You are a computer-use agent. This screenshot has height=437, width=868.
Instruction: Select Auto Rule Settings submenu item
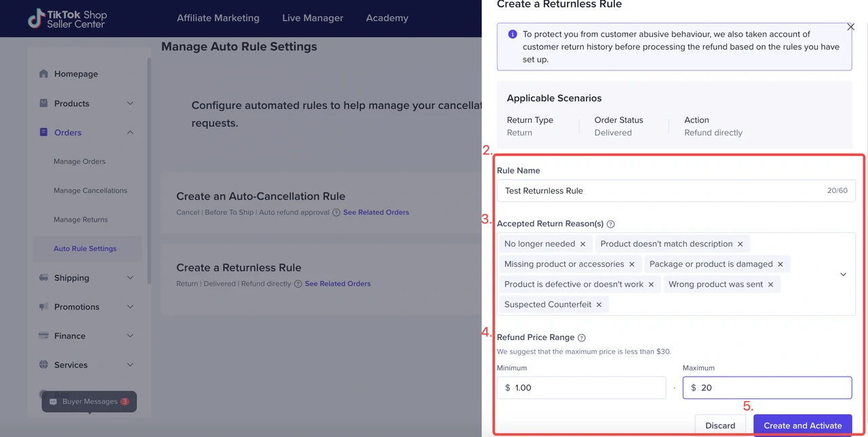pyautogui.click(x=88, y=249)
